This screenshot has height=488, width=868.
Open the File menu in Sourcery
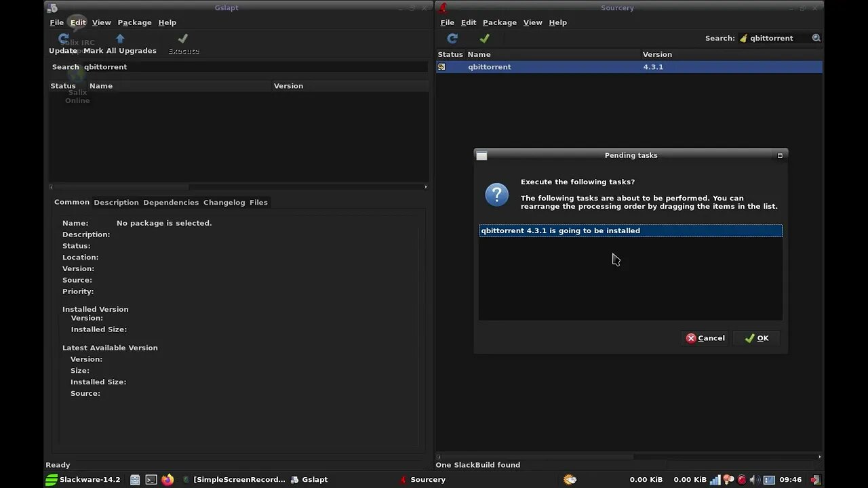click(448, 22)
